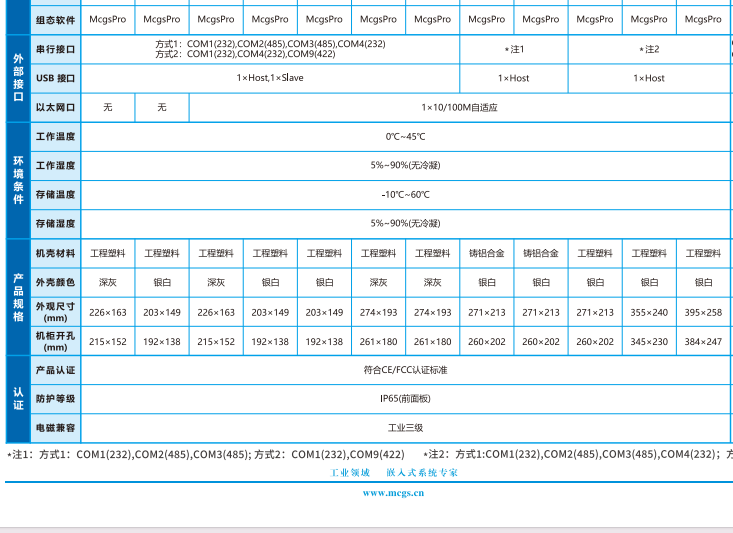Click the 384×247 cutout size cell
Image resolution: width=733 pixels, height=533 pixels.
click(x=702, y=341)
